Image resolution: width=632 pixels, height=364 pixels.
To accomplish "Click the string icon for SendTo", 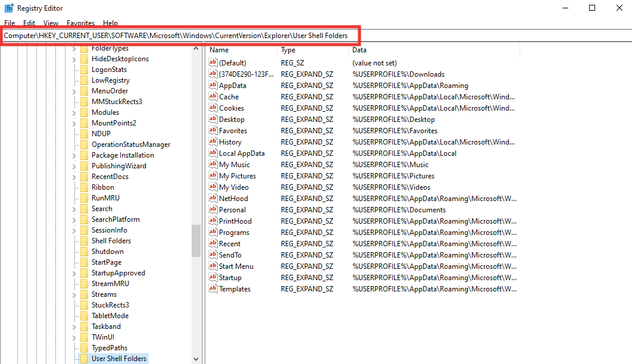I will pyautogui.click(x=213, y=254).
